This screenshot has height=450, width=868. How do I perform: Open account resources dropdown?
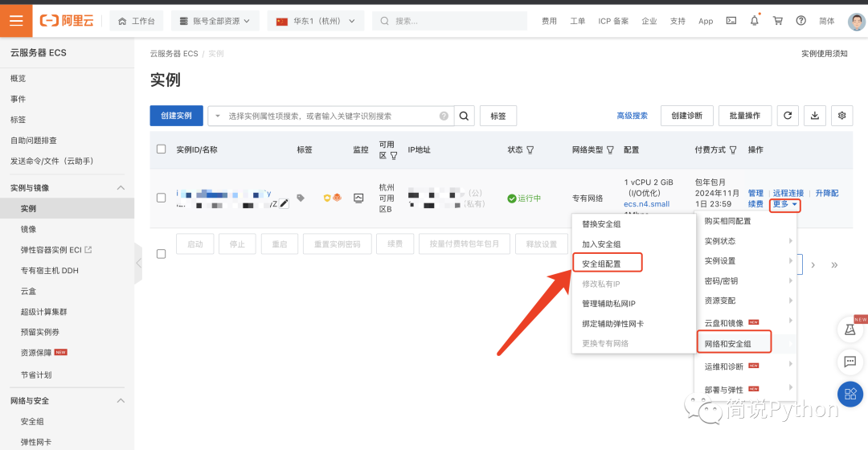(x=215, y=21)
